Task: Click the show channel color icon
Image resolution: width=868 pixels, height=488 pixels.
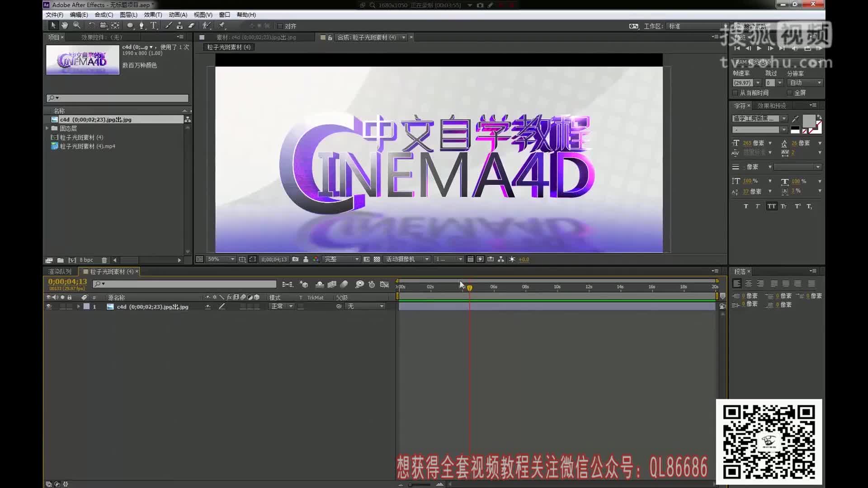Action: 316,259
